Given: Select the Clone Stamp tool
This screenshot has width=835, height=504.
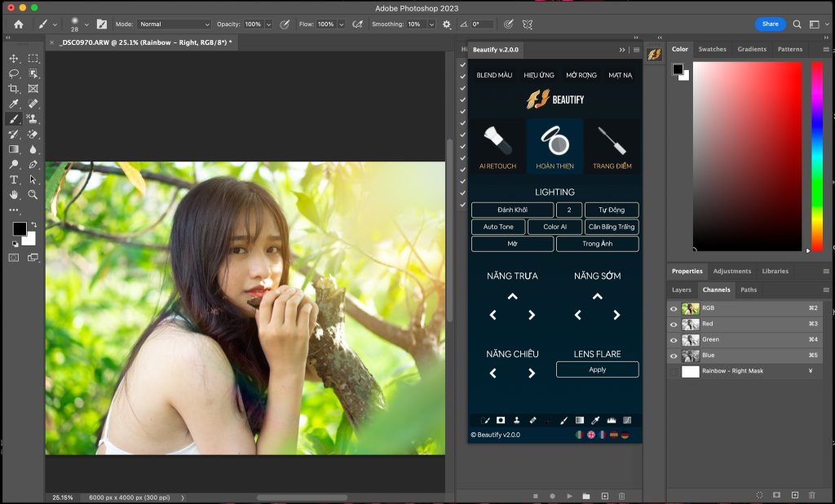Looking at the screenshot, I should click(33, 118).
